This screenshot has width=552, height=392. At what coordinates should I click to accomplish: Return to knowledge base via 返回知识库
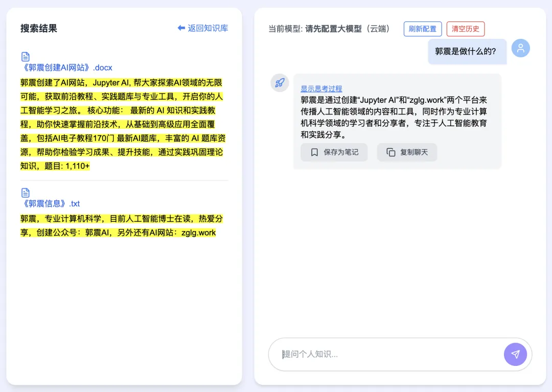(203, 28)
